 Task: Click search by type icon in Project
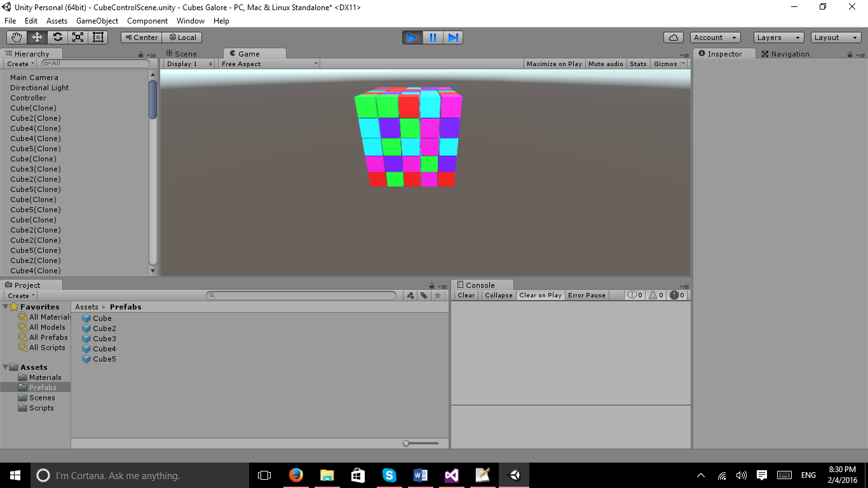410,295
